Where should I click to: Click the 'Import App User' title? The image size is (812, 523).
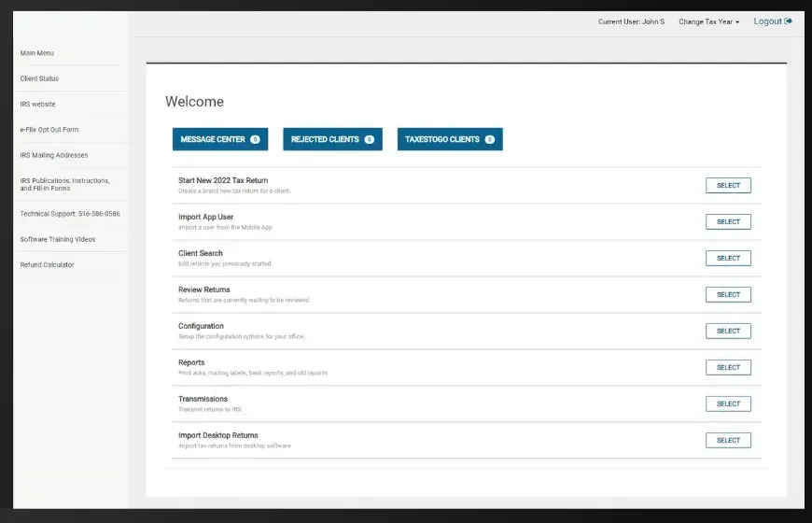click(x=205, y=217)
